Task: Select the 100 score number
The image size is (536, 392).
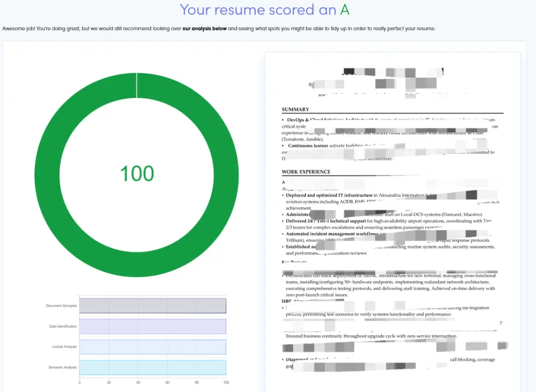Action: tap(137, 174)
